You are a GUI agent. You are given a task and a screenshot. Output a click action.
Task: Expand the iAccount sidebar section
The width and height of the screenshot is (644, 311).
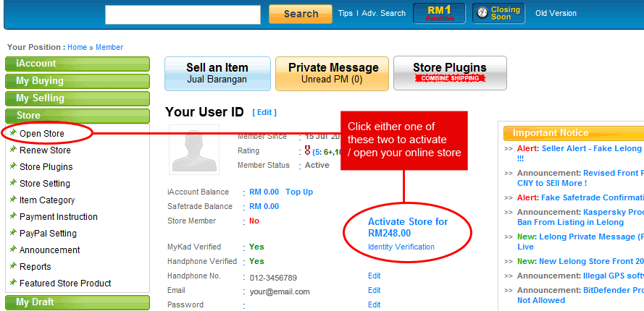click(x=77, y=64)
